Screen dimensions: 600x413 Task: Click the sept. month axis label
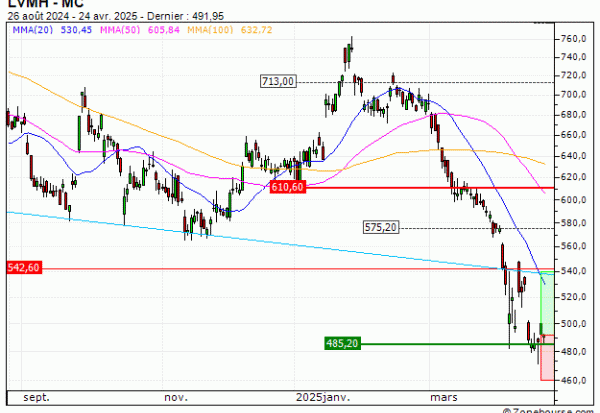36,398
